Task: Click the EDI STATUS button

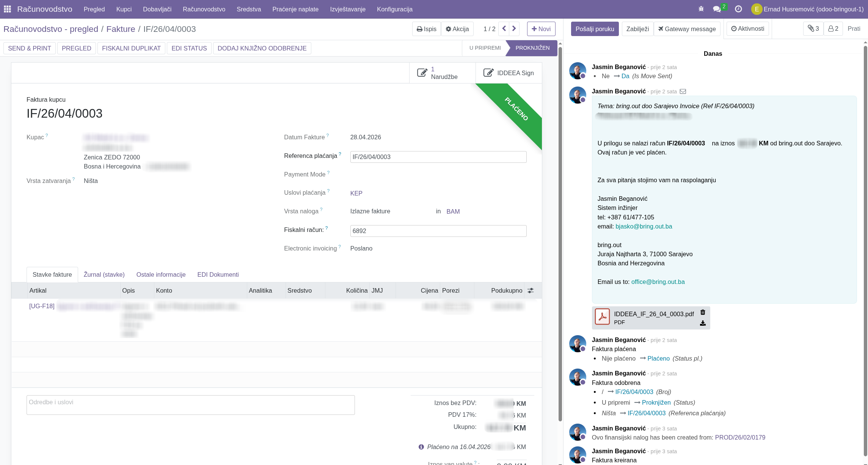Action: click(189, 48)
